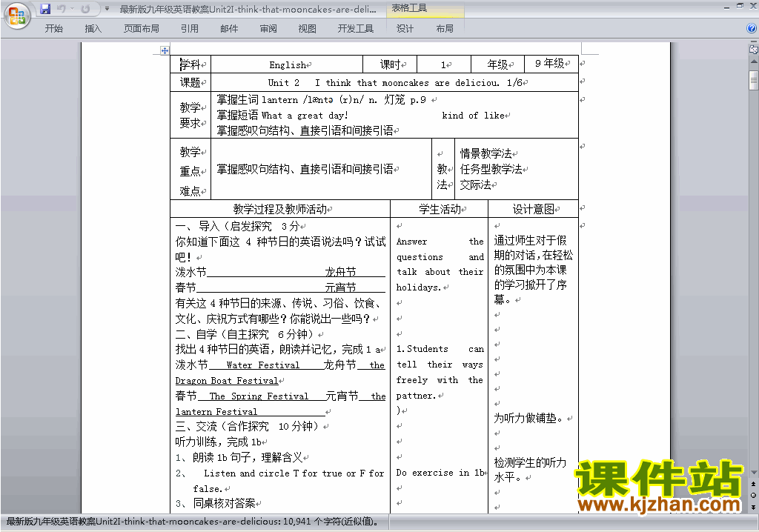This screenshot has height=532, width=759.
Task: Open Select Browse Object round button
Action: click(753, 495)
